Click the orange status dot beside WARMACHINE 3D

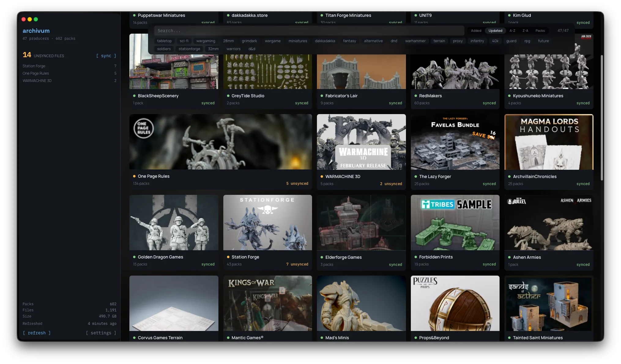point(322,176)
